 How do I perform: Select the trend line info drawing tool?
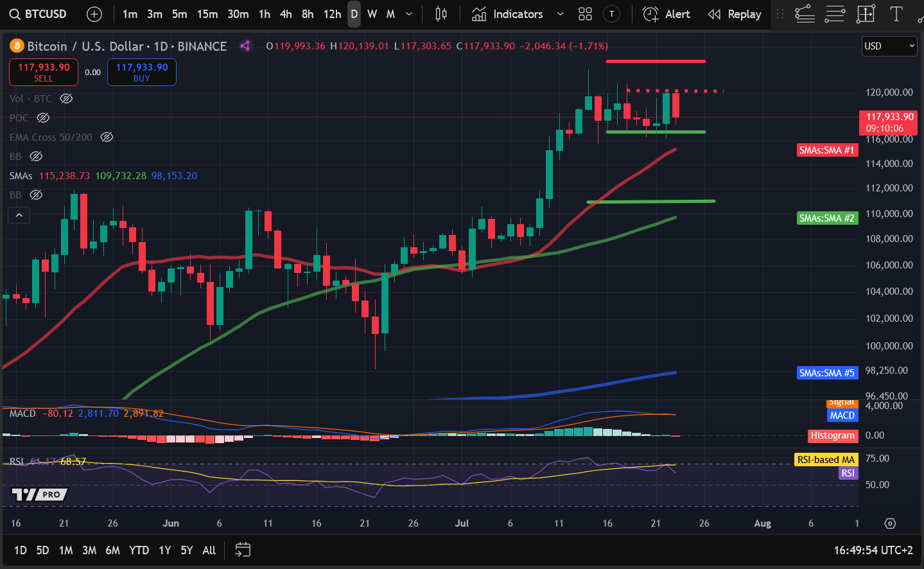(805, 14)
